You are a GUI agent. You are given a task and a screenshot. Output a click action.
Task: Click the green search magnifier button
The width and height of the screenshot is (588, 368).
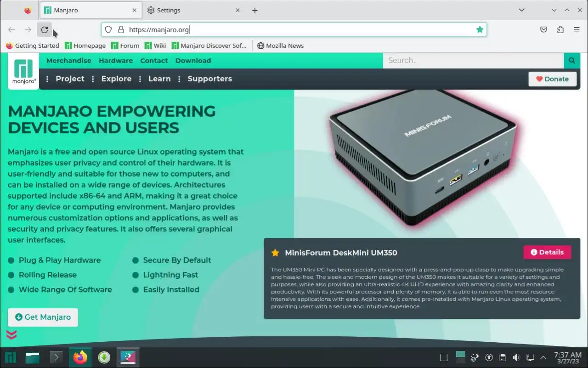(x=571, y=60)
